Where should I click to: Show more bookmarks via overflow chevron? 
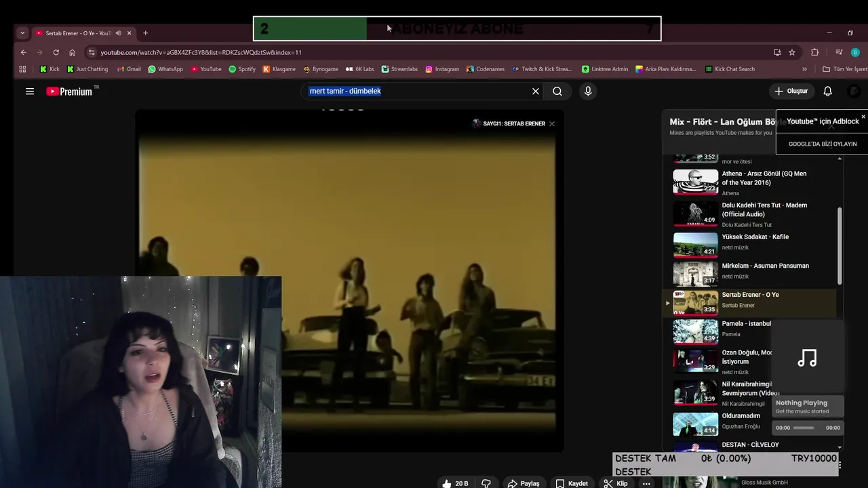click(x=805, y=69)
